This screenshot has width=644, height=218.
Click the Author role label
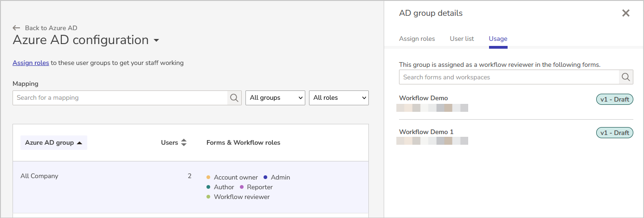(224, 187)
